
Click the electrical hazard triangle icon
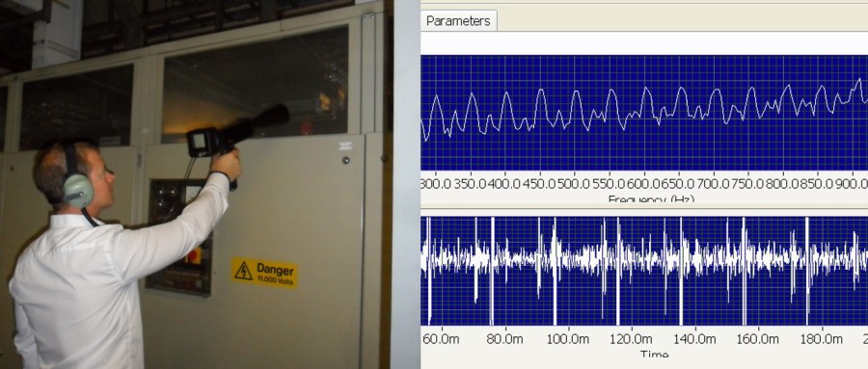[243, 271]
